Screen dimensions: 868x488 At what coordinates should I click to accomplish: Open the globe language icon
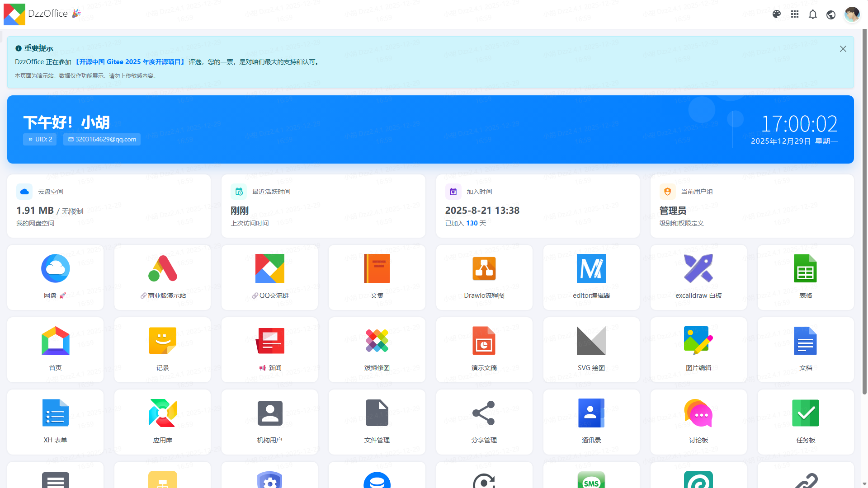click(x=831, y=14)
